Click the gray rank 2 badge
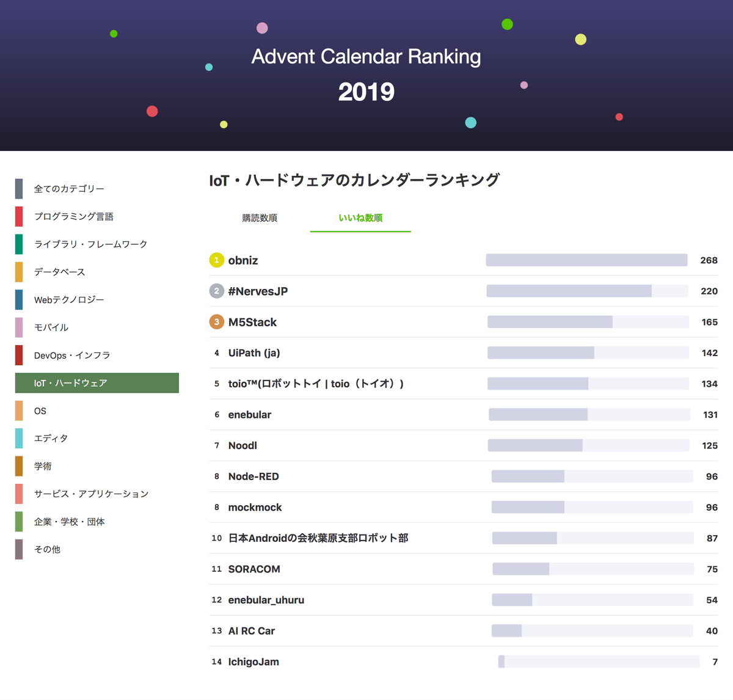733x700 pixels. pos(217,291)
